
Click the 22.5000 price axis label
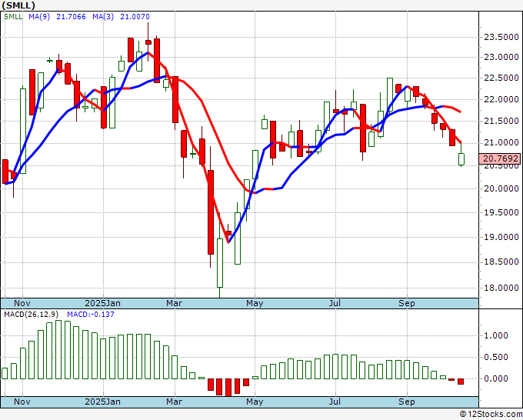click(501, 78)
